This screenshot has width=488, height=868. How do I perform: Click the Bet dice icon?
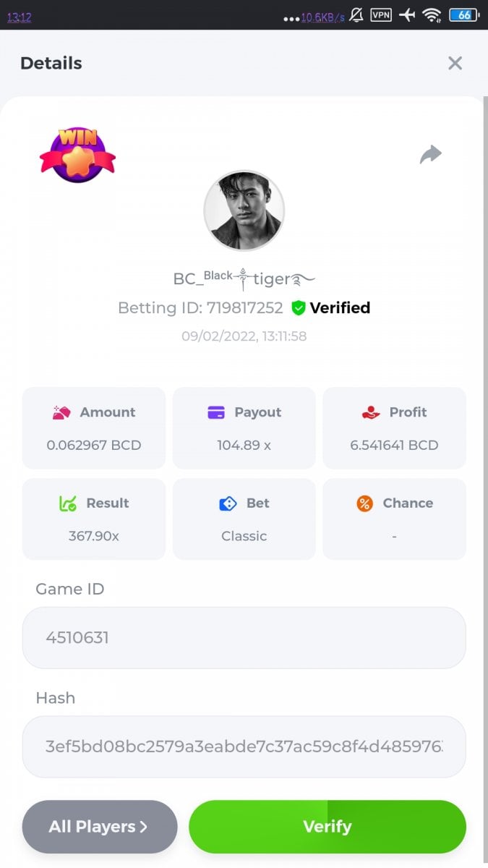pyautogui.click(x=228, y=503)
